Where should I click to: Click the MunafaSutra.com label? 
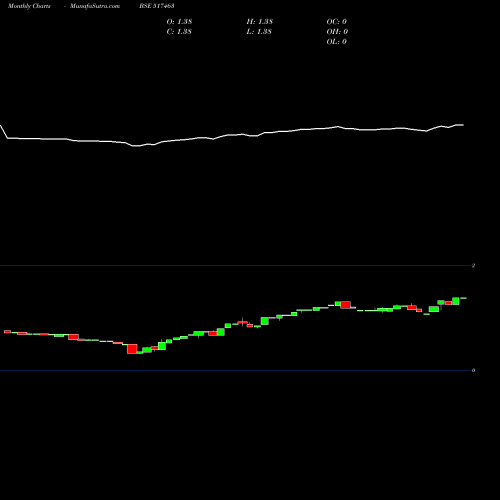pos(95,6)
